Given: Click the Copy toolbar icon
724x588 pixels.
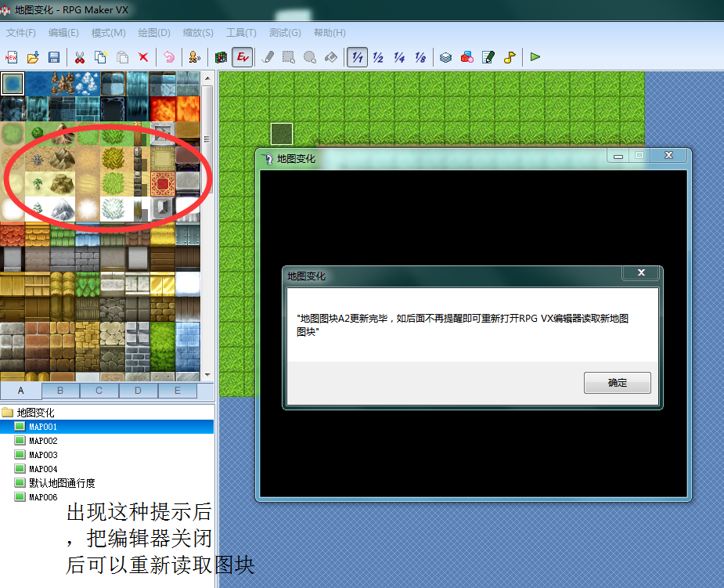Looking at the screenshot, I should point(101,57).
